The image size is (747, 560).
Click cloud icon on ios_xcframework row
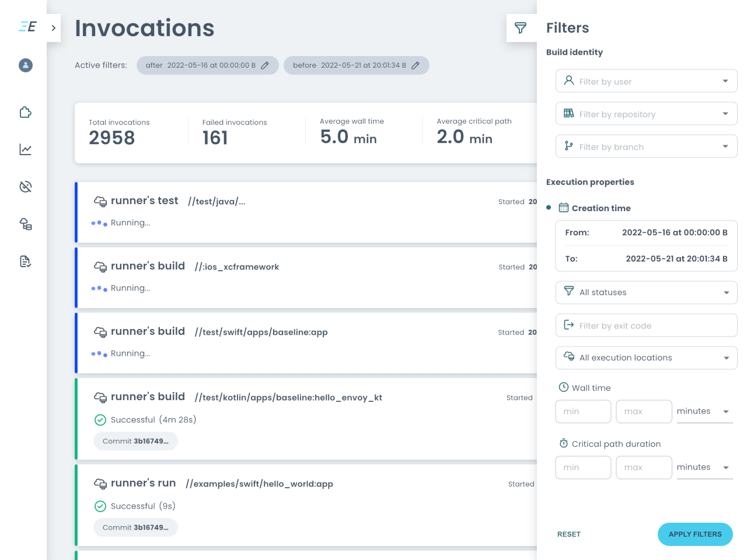pyautogui.click(x=100, y=267)
